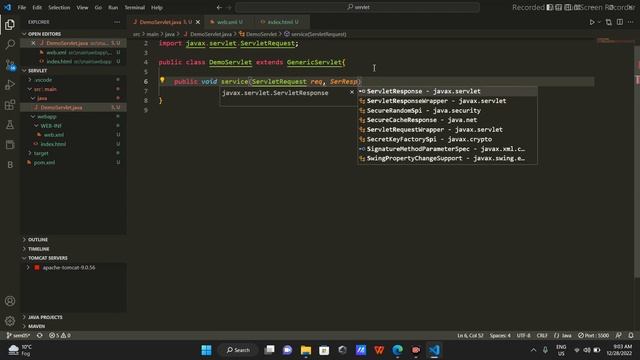This screenshot has height=360, width=640.
Task: Open Explorer more actions ellipsis
Action: point(117,22)
